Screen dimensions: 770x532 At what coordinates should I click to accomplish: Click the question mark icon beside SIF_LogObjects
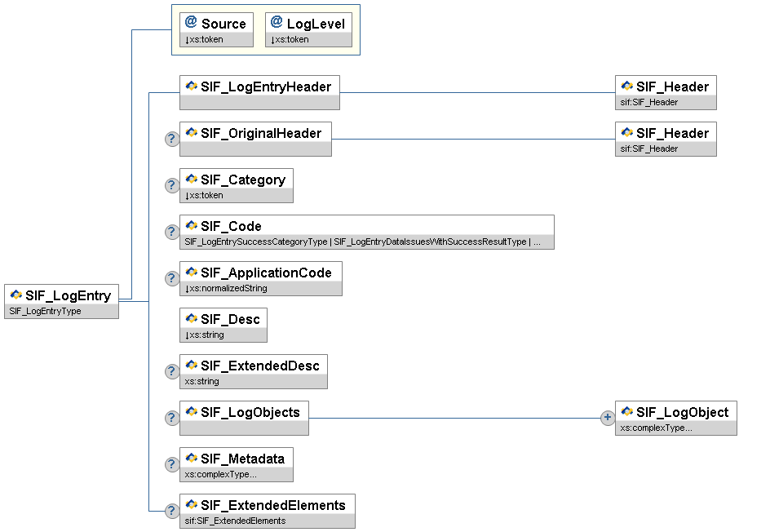click(x=171, y=418)
